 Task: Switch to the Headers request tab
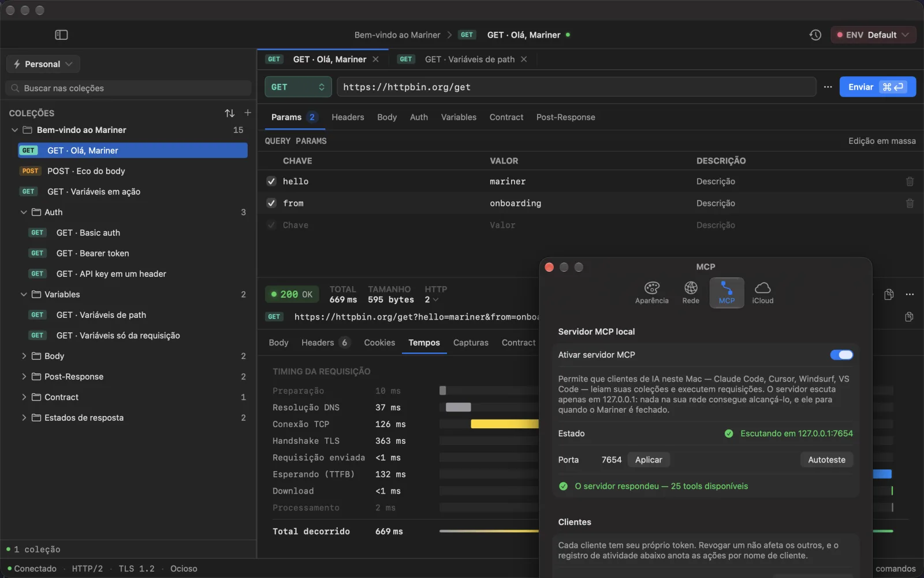click(x=348, y=117)
